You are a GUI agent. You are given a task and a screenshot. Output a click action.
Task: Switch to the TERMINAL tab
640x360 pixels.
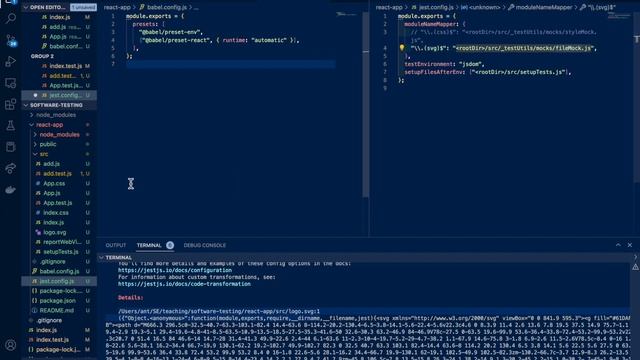149,245
